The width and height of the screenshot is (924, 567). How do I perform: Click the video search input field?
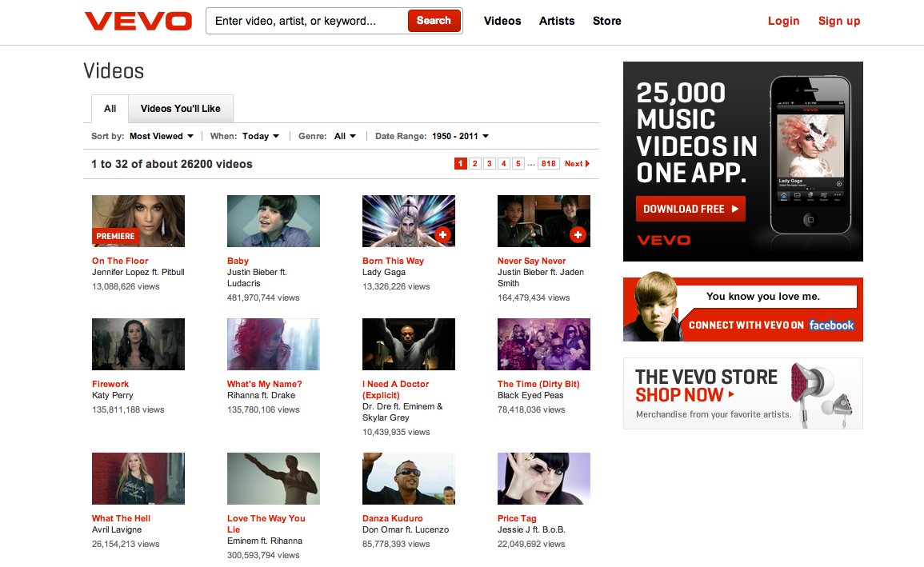tap(304, 21)
